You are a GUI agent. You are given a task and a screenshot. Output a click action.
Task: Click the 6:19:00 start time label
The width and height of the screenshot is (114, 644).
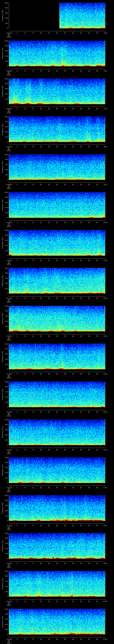pyautogui.click(x=9, y=601)
